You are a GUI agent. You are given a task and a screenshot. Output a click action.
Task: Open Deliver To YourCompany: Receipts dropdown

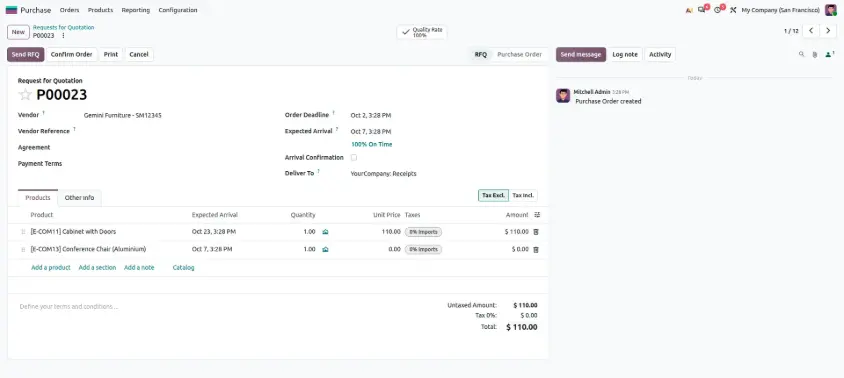tap(444, 174)
